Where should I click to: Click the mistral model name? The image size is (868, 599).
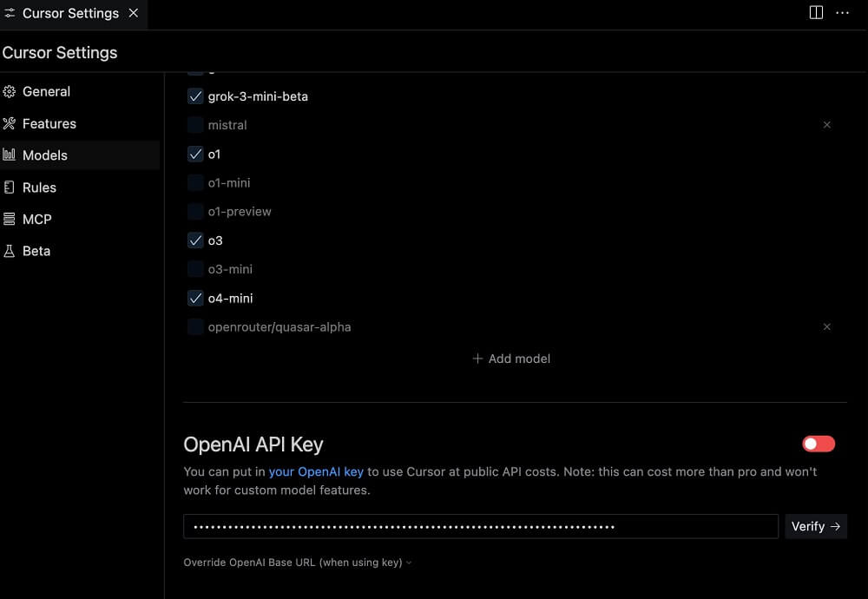coord(227,125)
